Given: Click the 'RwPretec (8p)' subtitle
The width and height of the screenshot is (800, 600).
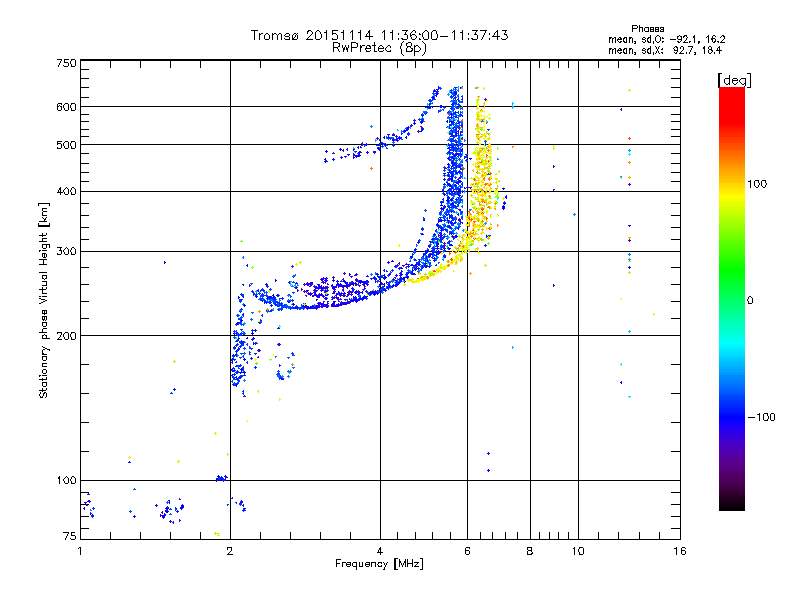Looking at the screenshot, I should (379, 48).
